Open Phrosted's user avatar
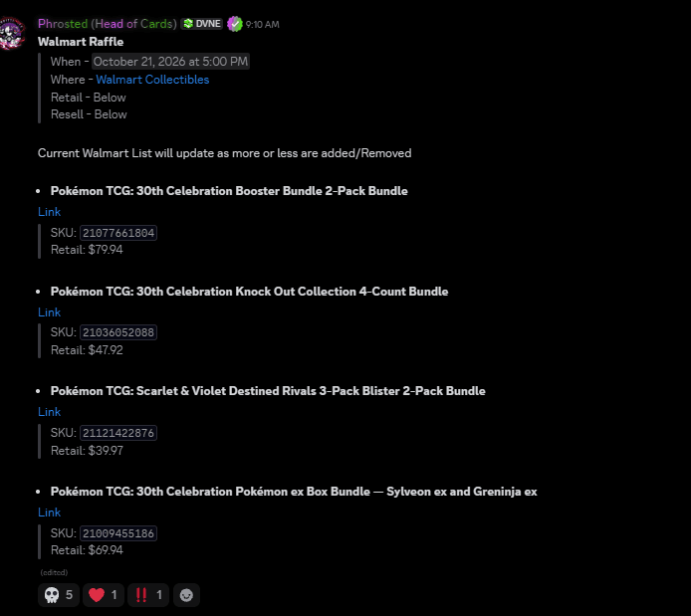This screenshot has height=616, width=691. (x=12, y=33)
